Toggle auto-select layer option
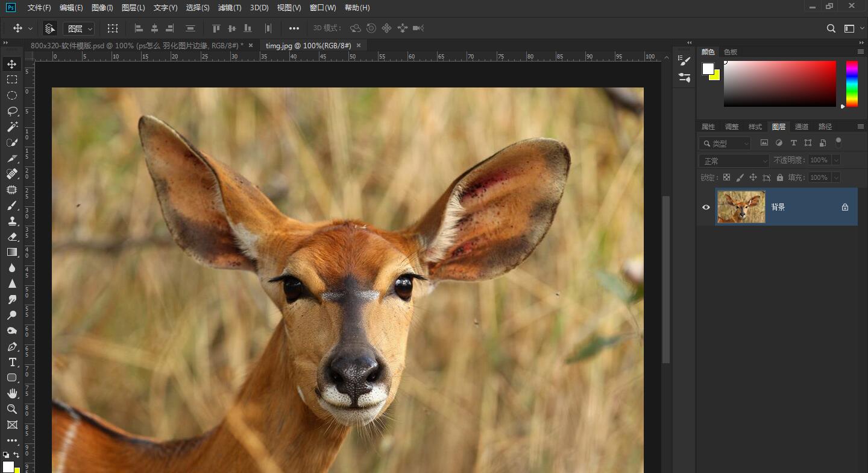Screen dimensions: 868x473 [50, 28]
